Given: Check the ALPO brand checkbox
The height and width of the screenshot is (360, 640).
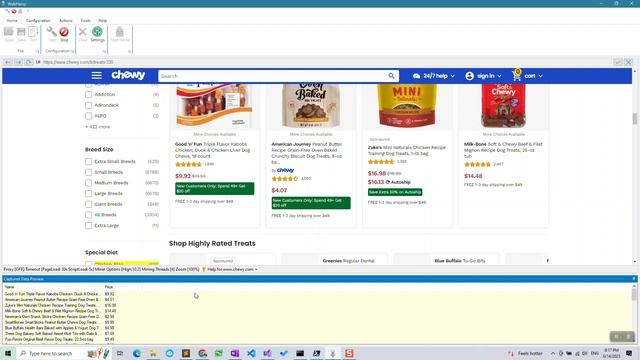Looking at the screenshot, I should point(89,116).
